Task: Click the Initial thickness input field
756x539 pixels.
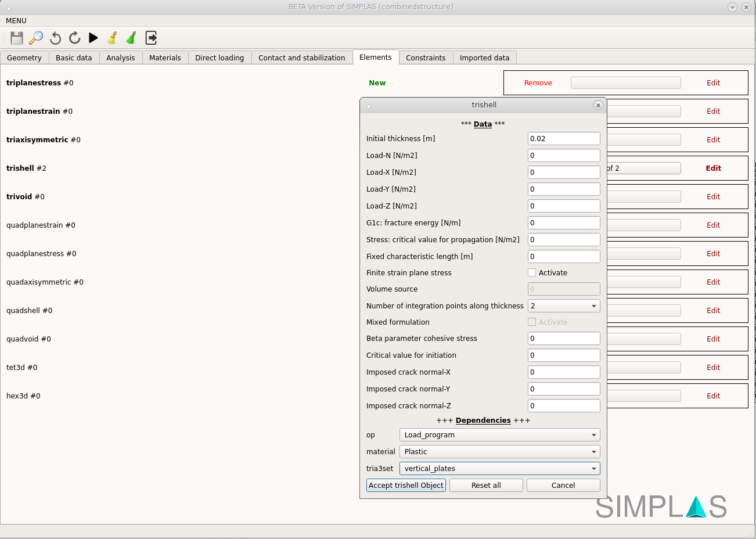Action: click(563, 139)
